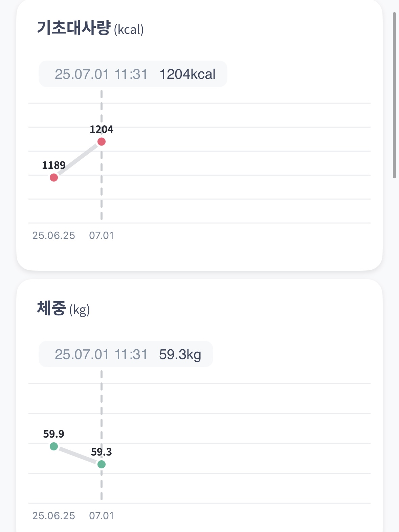
Task: Click the 59.3 value label text
Action: click(x=101, y=452)
